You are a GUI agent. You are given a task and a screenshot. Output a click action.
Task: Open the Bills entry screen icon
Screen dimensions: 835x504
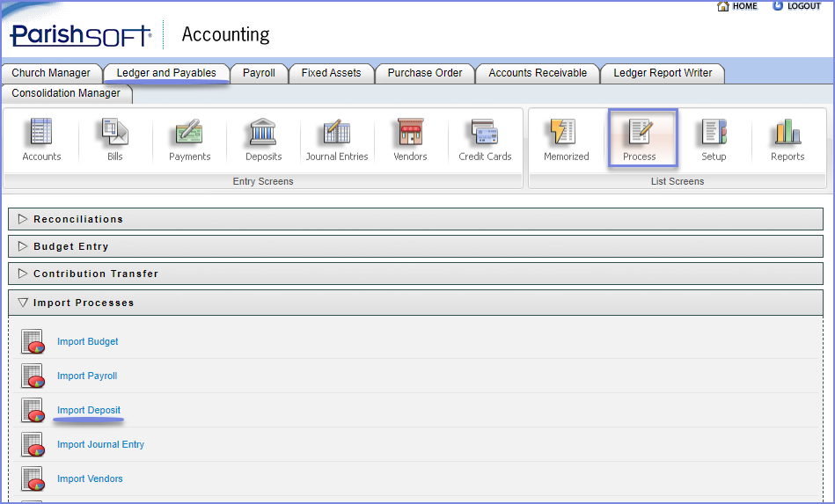coord(115,132)
